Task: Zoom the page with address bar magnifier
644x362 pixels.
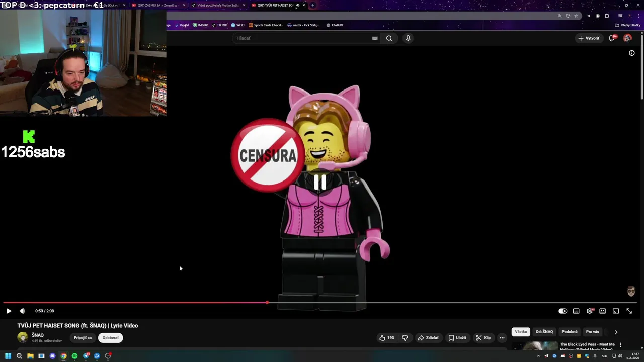Action: click(x=559, y=16)
